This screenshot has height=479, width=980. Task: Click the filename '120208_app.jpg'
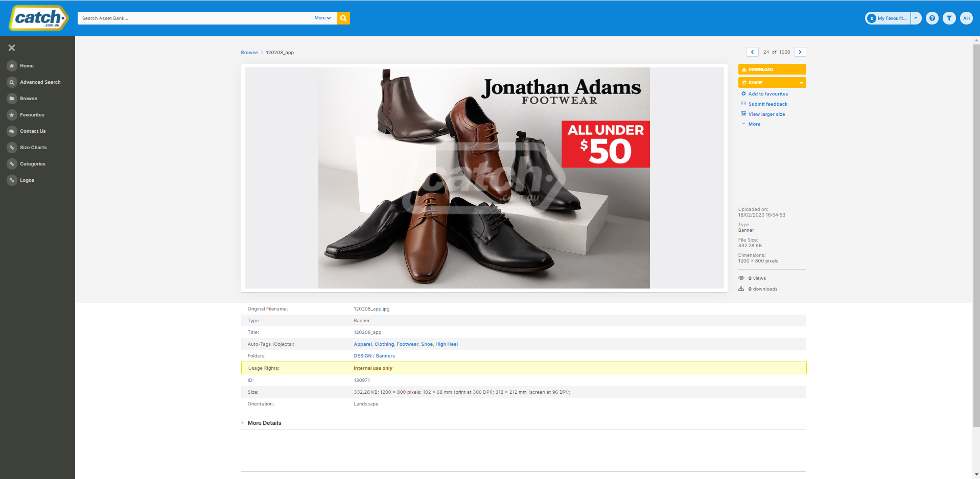pos(371,309)
